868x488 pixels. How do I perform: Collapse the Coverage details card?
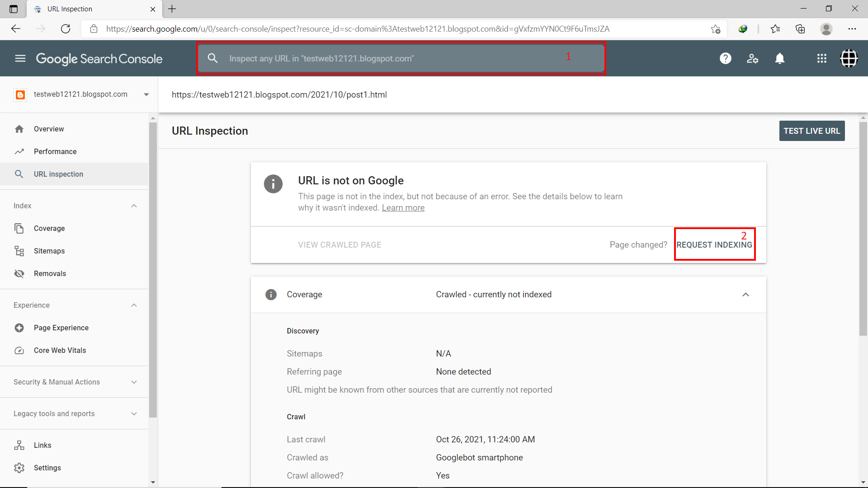click(x=745, y=295)
